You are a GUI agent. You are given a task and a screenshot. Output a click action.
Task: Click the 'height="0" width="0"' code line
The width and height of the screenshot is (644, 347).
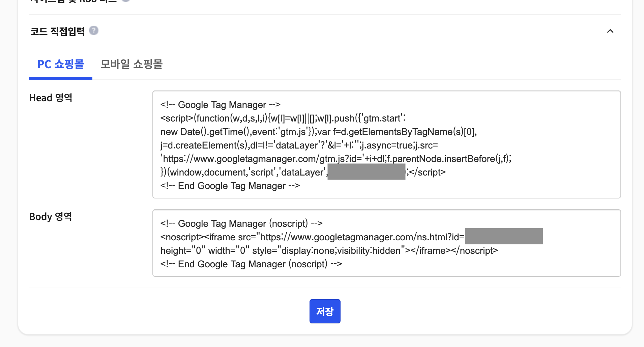point(329,251)
